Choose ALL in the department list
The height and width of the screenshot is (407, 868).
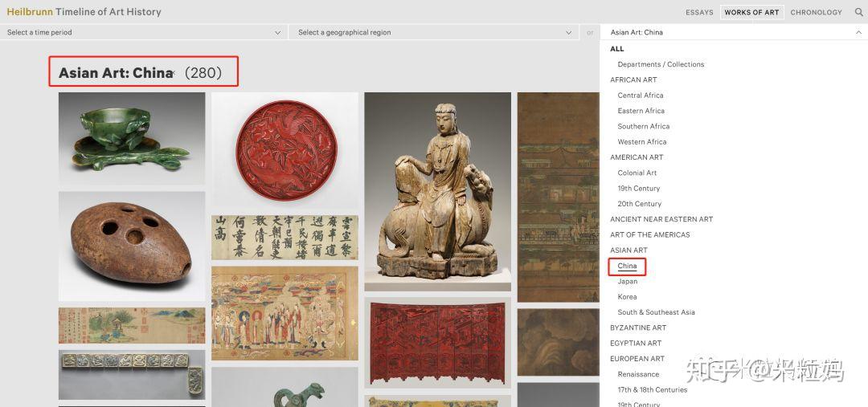[x=616, y=49]
